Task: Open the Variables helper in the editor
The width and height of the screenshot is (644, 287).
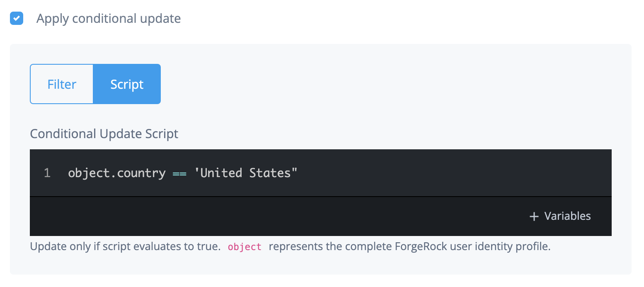Action: coord(559,216)
